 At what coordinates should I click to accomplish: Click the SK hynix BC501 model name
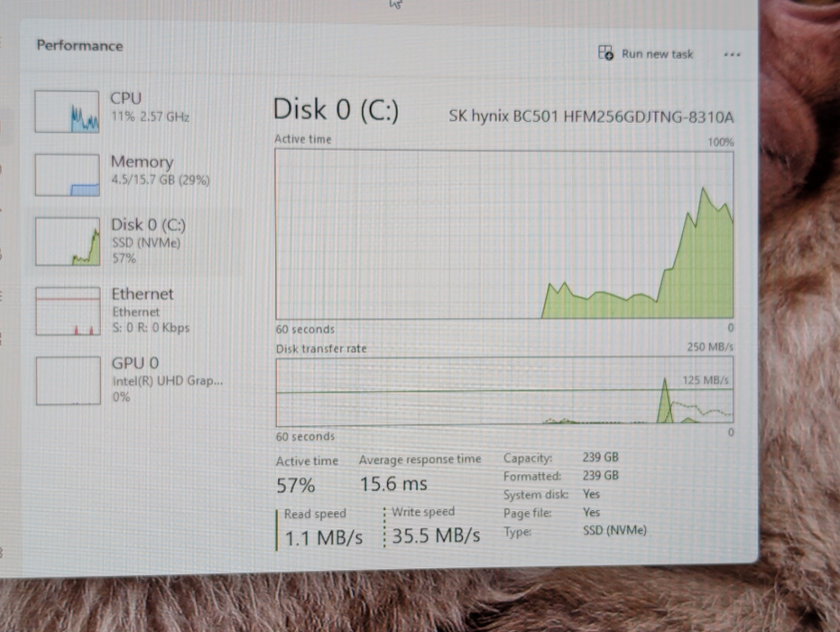tap(591, 116)
